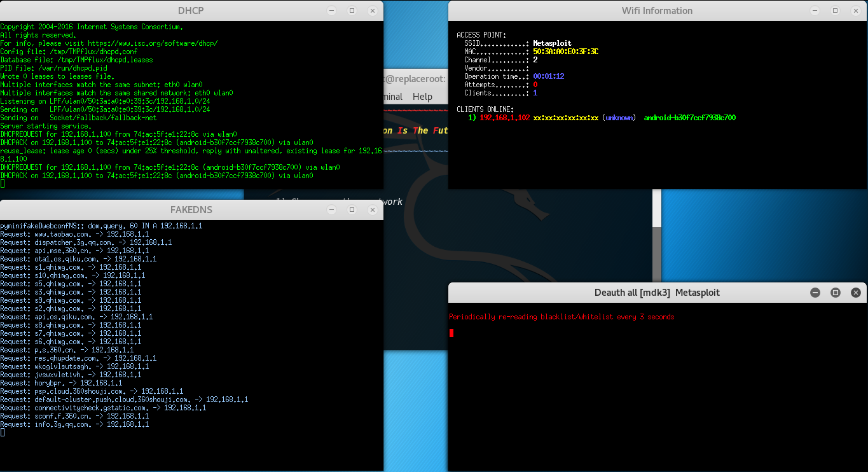Click the 'Request: www.taobao.com.' line
This screenshot has width=868, height=472.
74,234
